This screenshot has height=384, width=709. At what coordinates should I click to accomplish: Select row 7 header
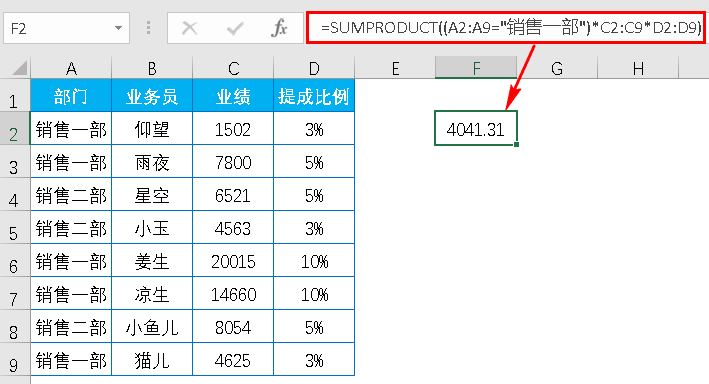click(14, 294)
